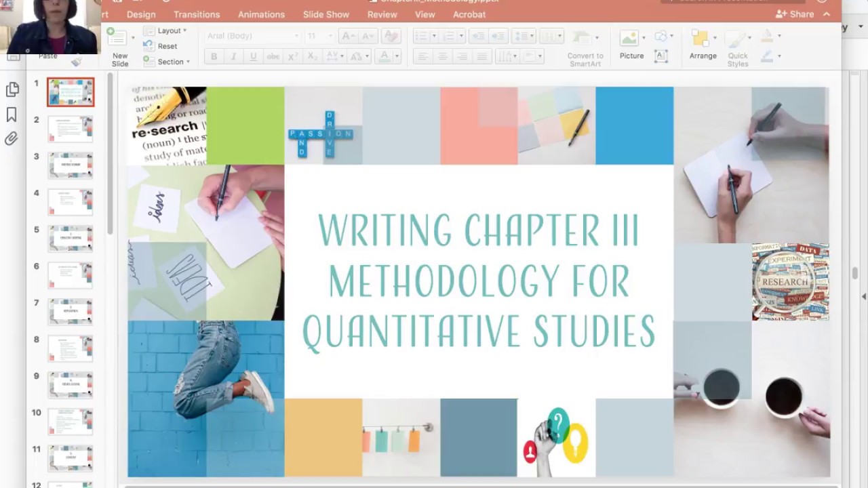Toggle Subscript formatting
Screen dimensions: 868x488
pyautogui.click(x=313, y=57)
